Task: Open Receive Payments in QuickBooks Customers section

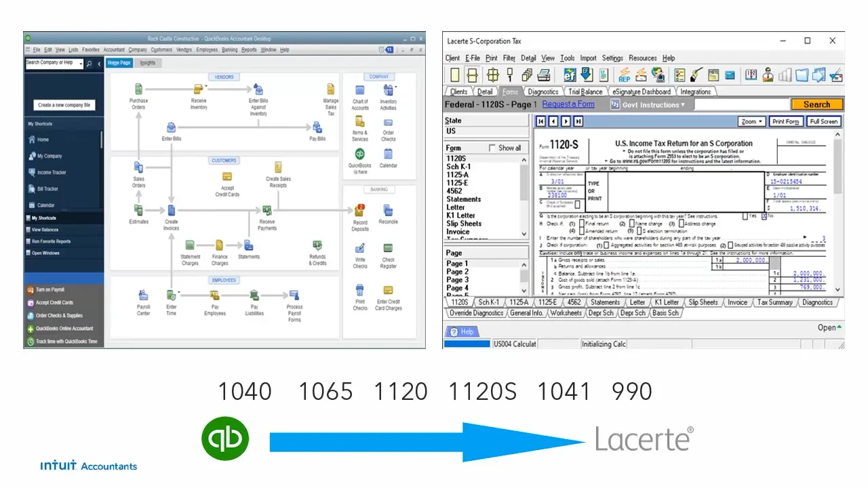Action: pyautogui.click(x=267, y=210)
